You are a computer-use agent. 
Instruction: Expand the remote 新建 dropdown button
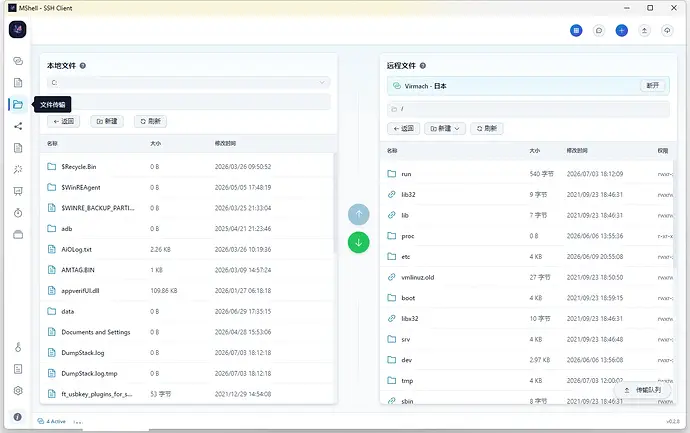[445, 128]
